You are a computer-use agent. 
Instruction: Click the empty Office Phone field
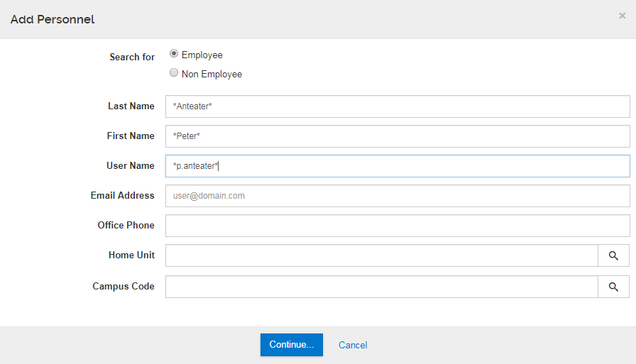click(x=397, y=226)
